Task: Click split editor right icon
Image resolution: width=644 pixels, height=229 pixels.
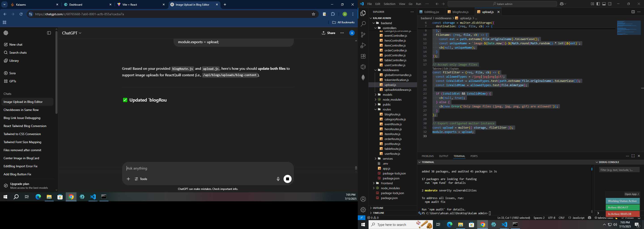Action: [633, 12]
